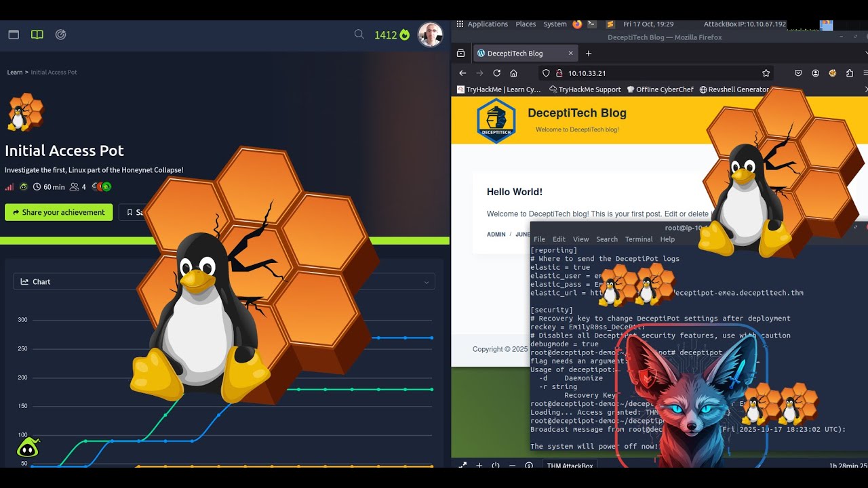Screen dimensions: 868x488
Task: Click the difficulty bars icon
Action: 9,187
